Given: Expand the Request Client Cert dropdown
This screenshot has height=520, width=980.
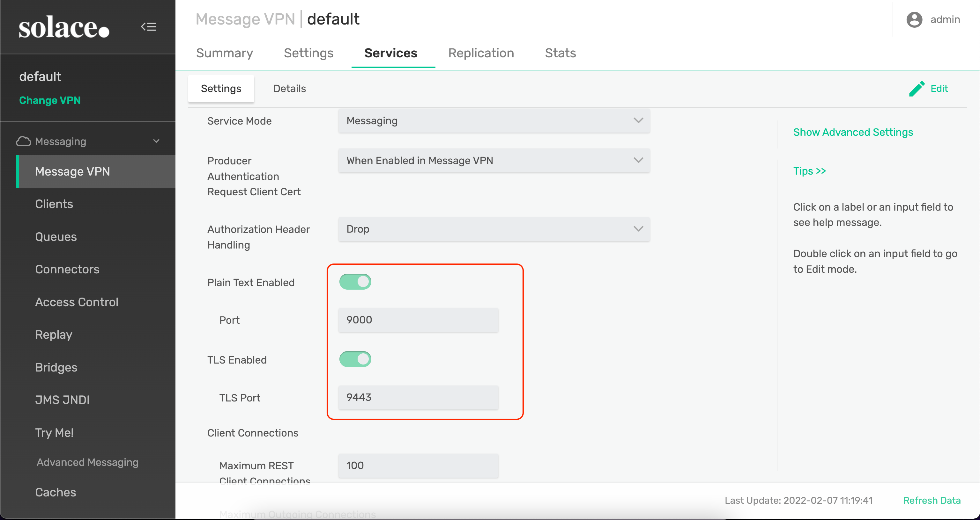Looking at the screenshot, I should coord(494,160).
